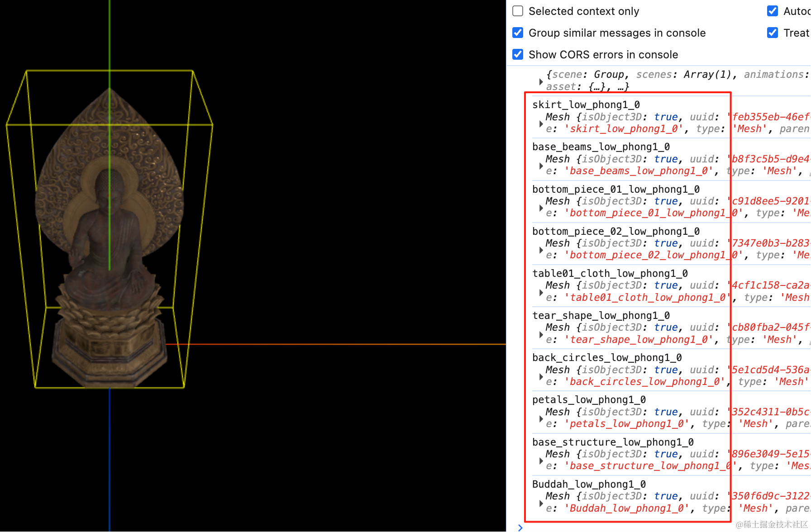Expand the skirt_low_phong1_0 Mesh object

coord(541,123)
